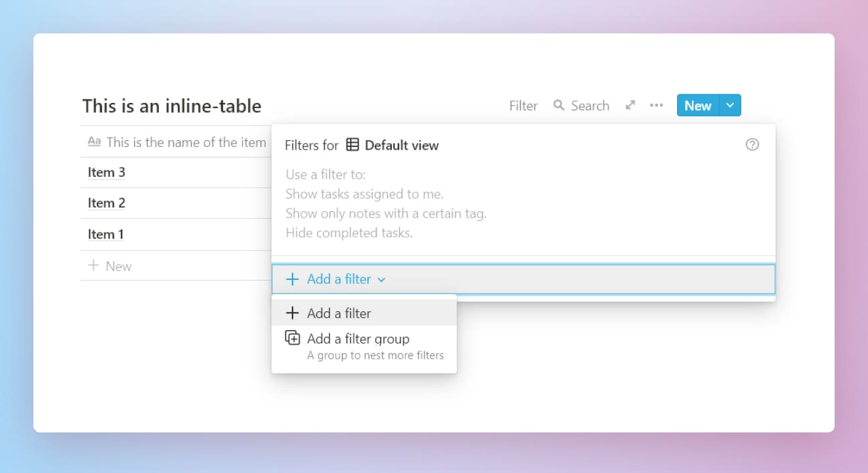Select the Item 3 entry

[105, 172]
